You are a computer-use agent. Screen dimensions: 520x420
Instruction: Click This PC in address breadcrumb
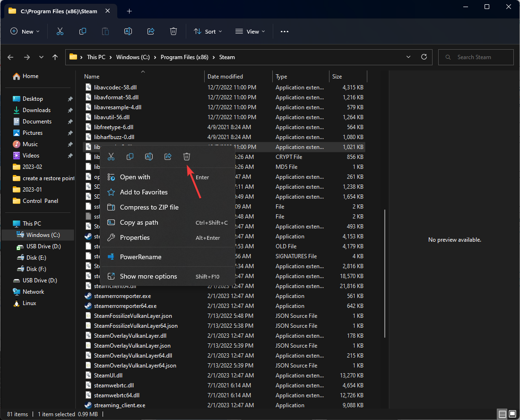click(96, 57)
